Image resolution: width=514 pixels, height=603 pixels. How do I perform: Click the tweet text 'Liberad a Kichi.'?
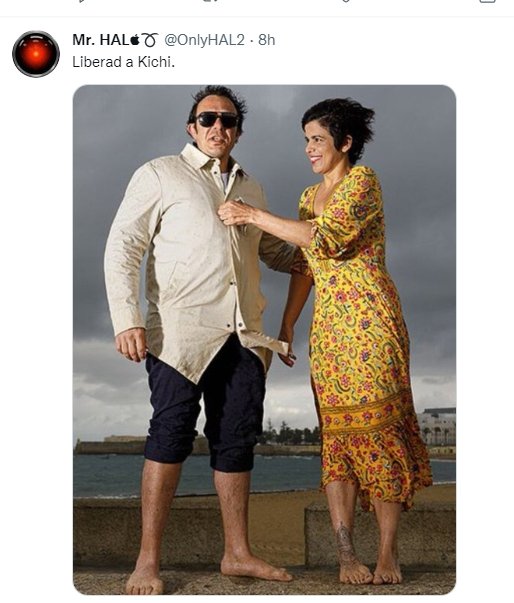point(123,62)
